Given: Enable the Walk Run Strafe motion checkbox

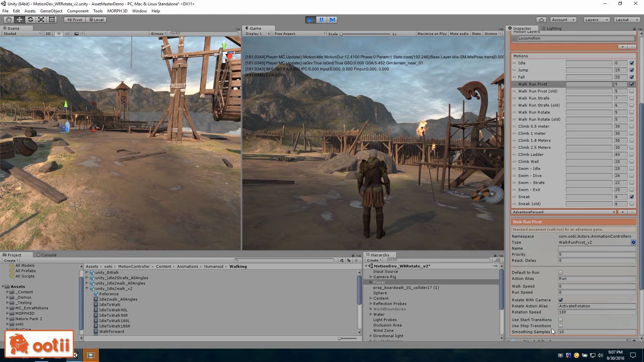Looking at the screenshot, I should (x=632, y=98).
